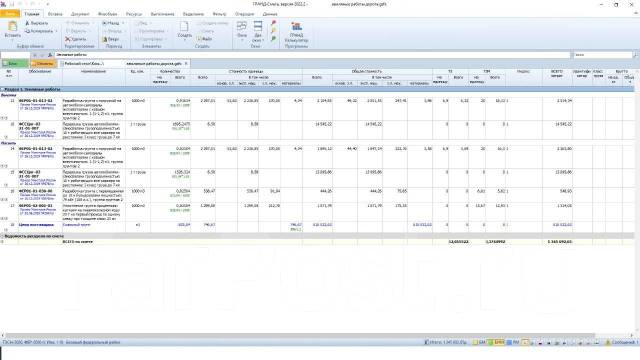Toggle the БИМ mode in status bar
The image size is (640, 360).
click(x=497, y=342)
